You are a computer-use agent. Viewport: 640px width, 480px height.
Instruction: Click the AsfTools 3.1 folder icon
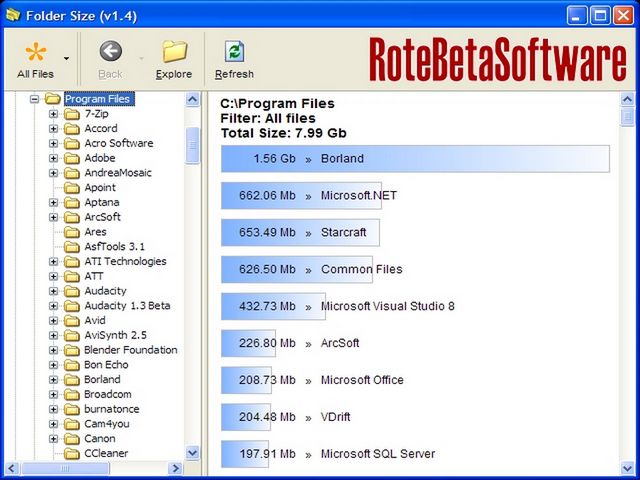pyautogui.click(x=72, y=247)
